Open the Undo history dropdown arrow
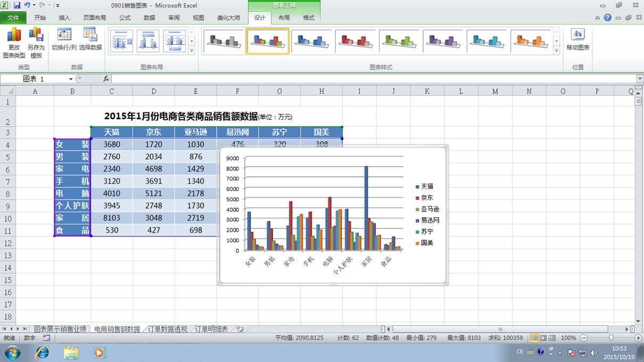 click(34, 5)
